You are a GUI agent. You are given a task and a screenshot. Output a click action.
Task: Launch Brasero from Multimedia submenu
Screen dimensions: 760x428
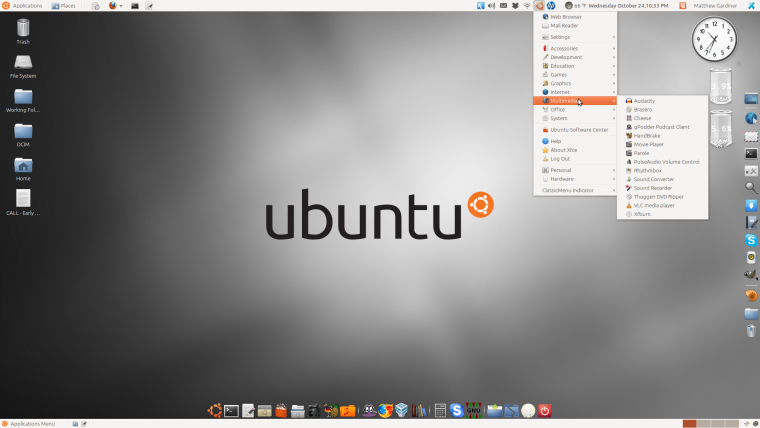tap(663, 110)
